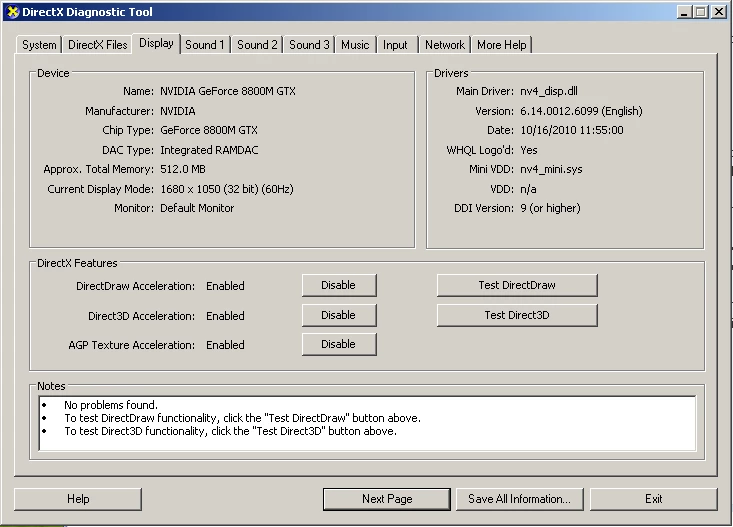Switch to the More Help tab
Image resolution: width=733 pixels, height=527 pixels.
502,45
